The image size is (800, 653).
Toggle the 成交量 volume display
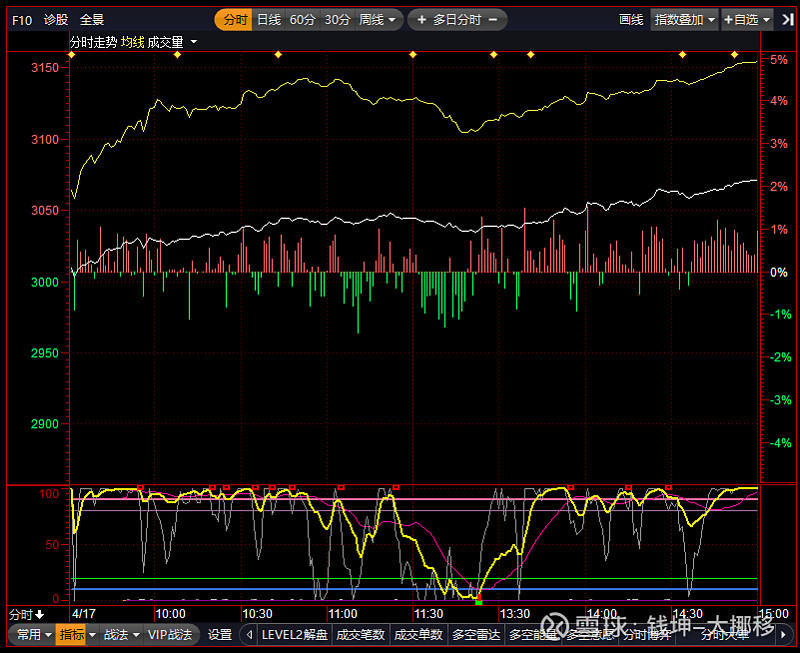click(165, 42)
